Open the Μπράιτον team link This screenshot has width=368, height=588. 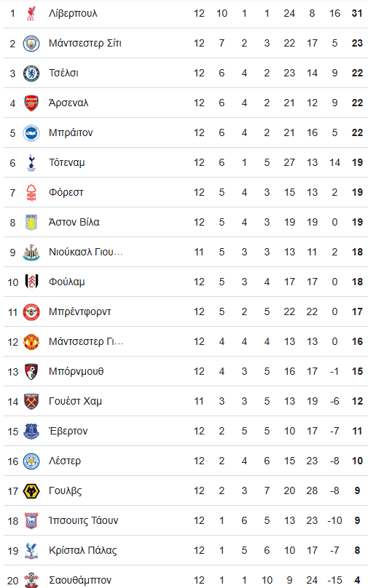click(x=71, y=132)
